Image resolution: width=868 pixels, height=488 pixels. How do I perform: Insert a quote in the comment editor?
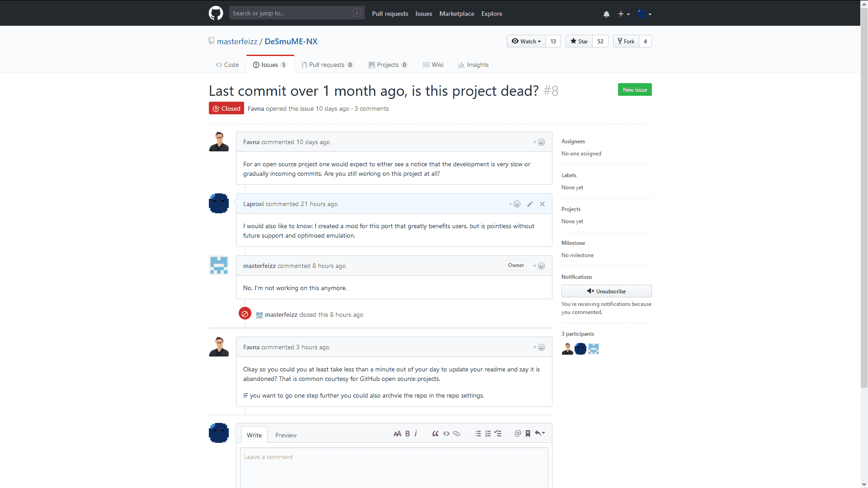[435, 434]
